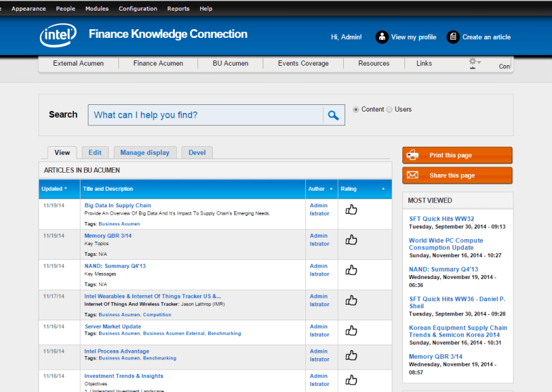Click the 'Internet Of Things And Wireless Tracker' description
552x392 pixels.
pos(132,304)
